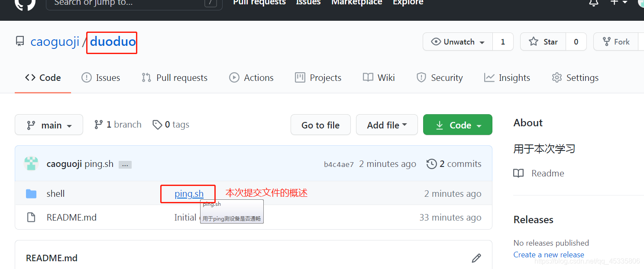Open Issues in the top navigation
Screen dimensions: 644x269
pyautogui.click(x=308, y=3)
